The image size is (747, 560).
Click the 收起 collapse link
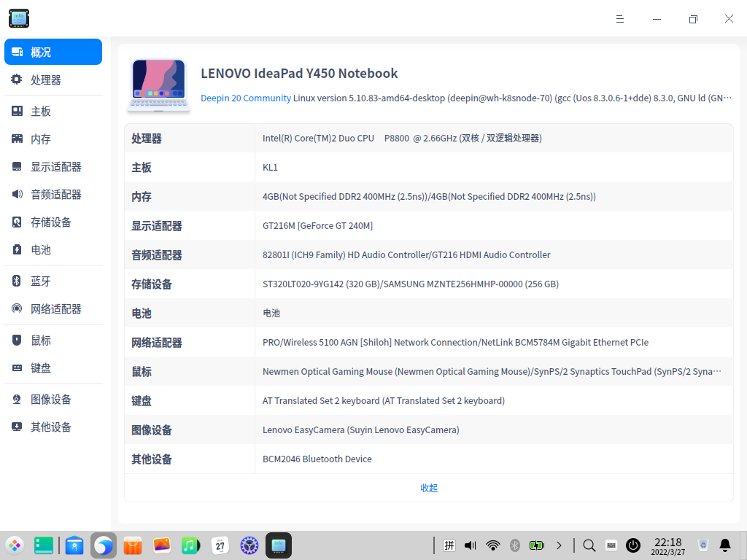coord(429,488)
